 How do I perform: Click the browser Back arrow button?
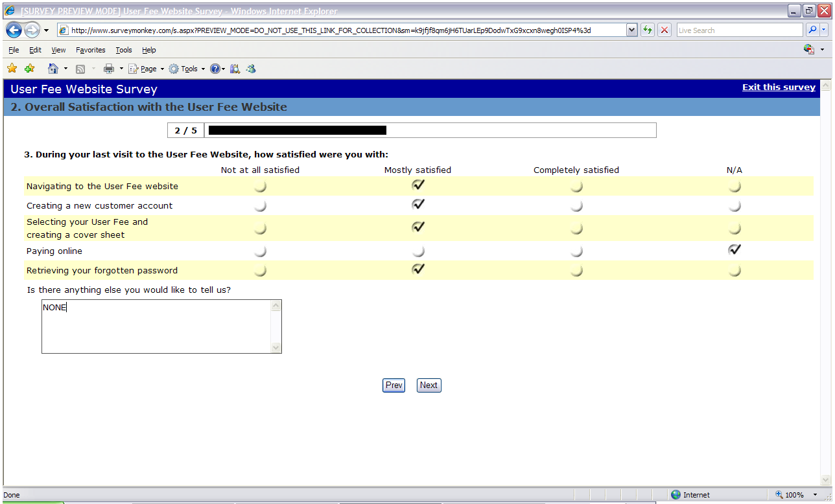pyautogui.click(x=14, y=30)
